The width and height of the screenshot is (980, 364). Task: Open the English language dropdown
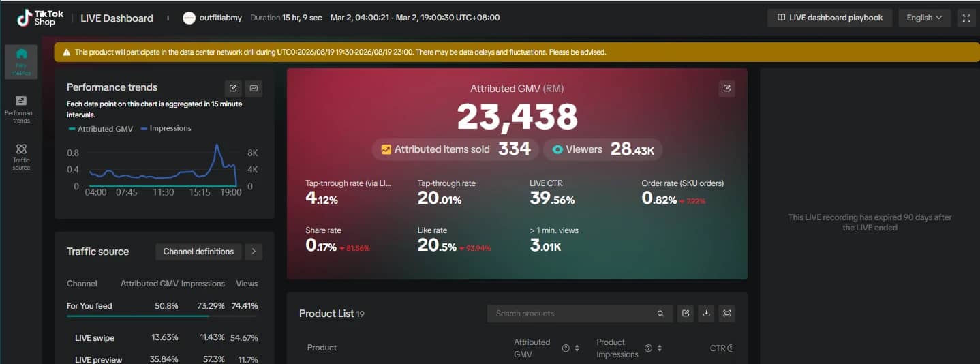coord(924,18)
